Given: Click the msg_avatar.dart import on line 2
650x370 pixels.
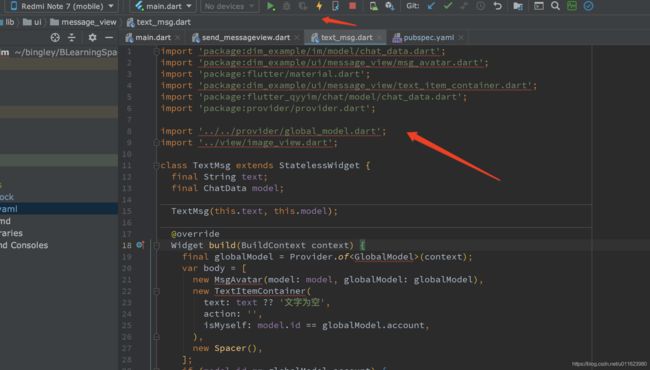Looking at the screenshot, I should point(341,63).
